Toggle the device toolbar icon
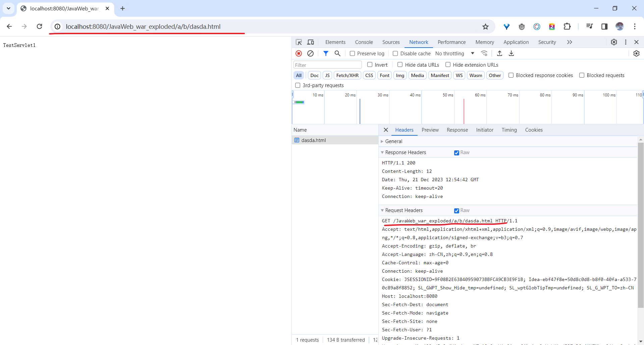This screenshot has height=345, width=644. 311,42
